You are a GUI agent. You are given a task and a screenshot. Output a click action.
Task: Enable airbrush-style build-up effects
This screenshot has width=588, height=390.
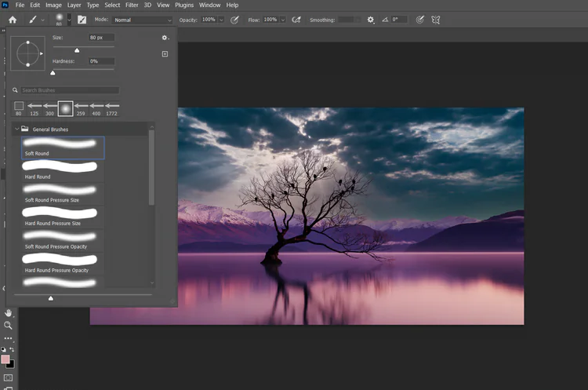(296, 19)
